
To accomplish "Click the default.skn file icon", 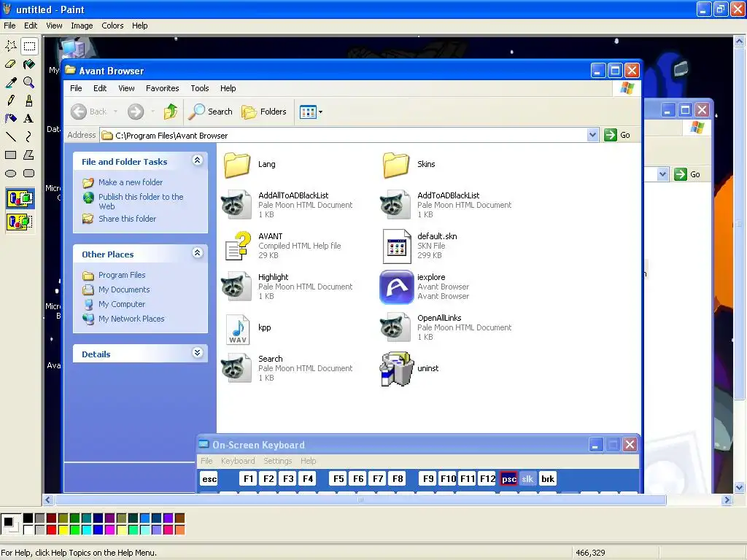I will point(397,246).
